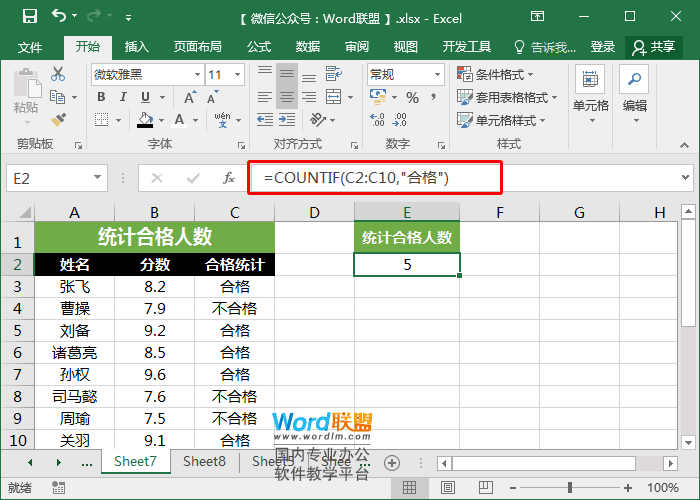
Task: Click the accounting number format icon
Action: point(378,96)
